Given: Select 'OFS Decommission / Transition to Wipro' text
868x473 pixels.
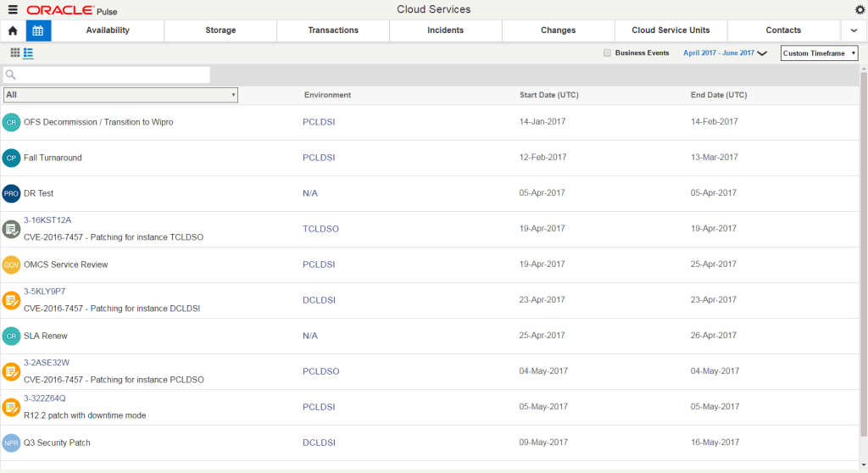Looking at the screenshot, I should 98,122.
